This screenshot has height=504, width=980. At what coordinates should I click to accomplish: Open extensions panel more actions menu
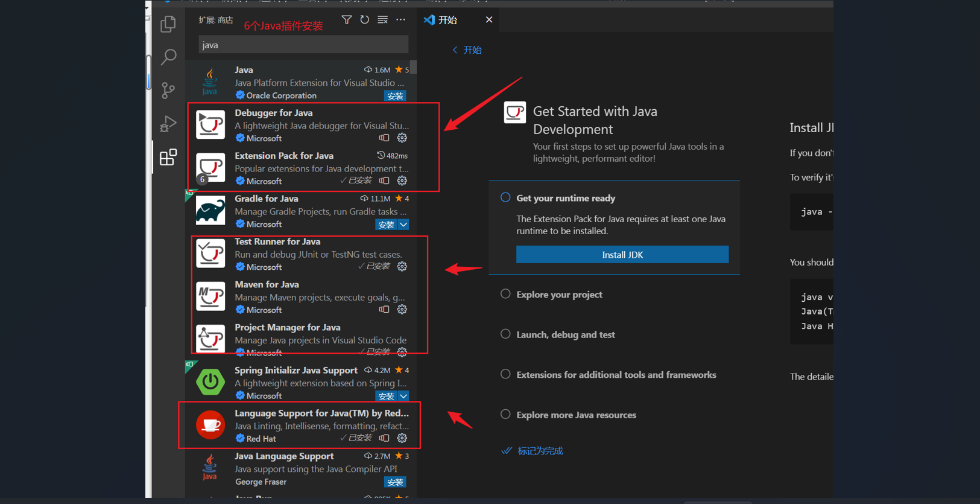[400, 20]
